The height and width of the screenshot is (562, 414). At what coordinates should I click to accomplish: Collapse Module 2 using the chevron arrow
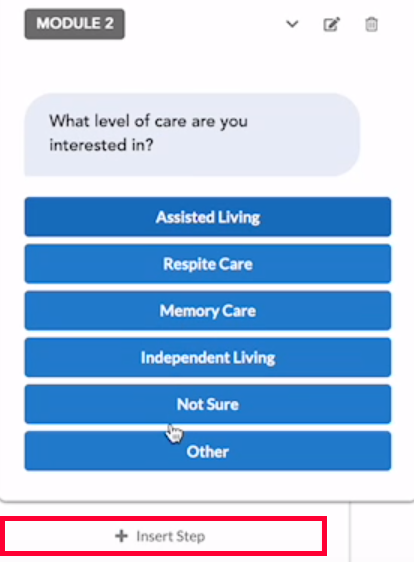(x=292, y=24)
